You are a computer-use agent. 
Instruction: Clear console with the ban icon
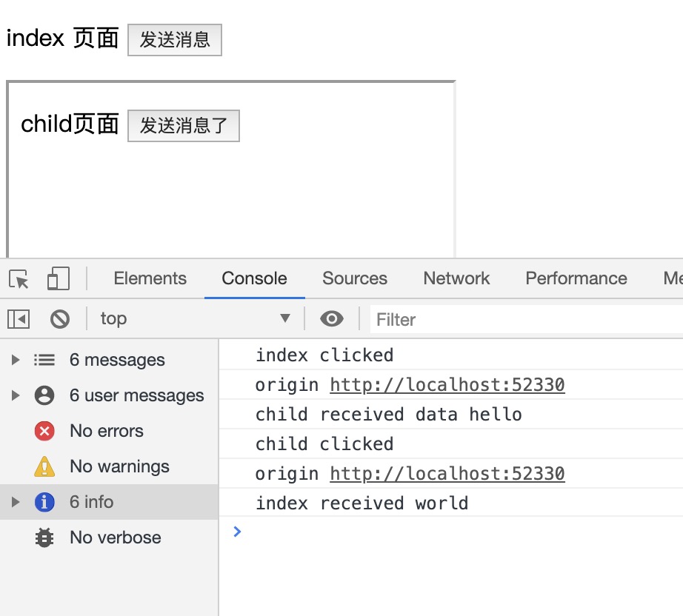[x=60, y=319]
